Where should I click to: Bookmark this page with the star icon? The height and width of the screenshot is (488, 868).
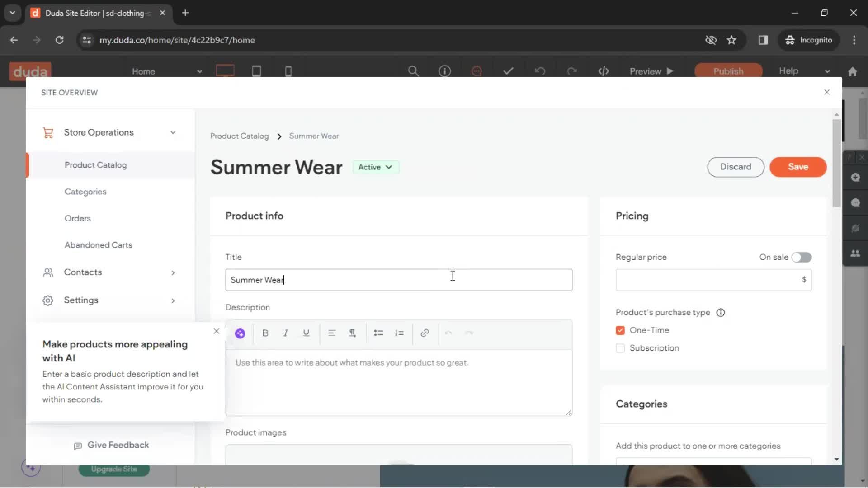tap(731, 40)
